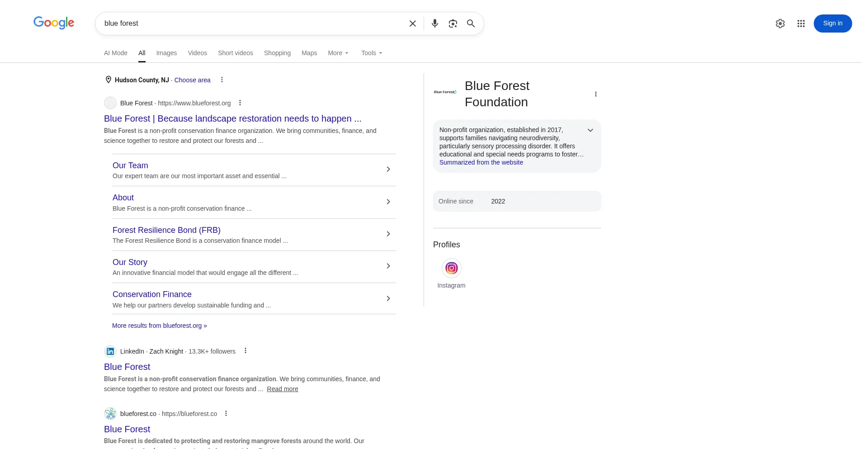Click the Sign in button
Viewport: 868px width, 449px height.
pyautogui.click(x=833, y=24)
